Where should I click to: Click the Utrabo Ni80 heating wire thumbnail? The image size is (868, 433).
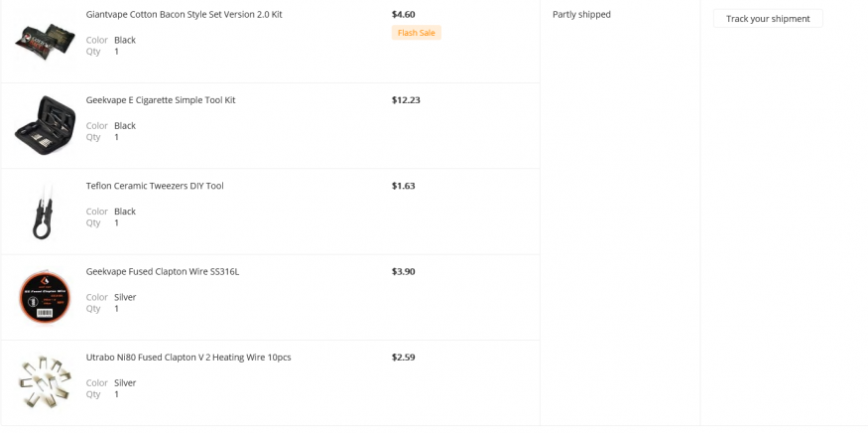tap(45, 382)
